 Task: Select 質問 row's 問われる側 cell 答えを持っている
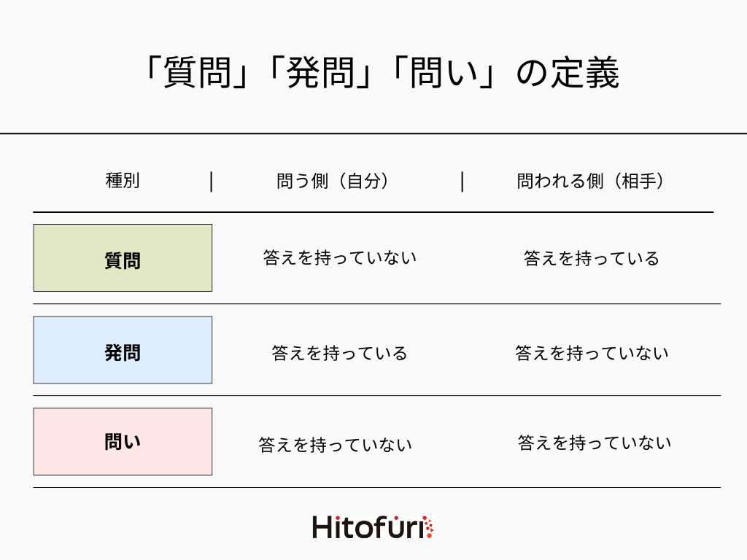click(x=591, y=258)
